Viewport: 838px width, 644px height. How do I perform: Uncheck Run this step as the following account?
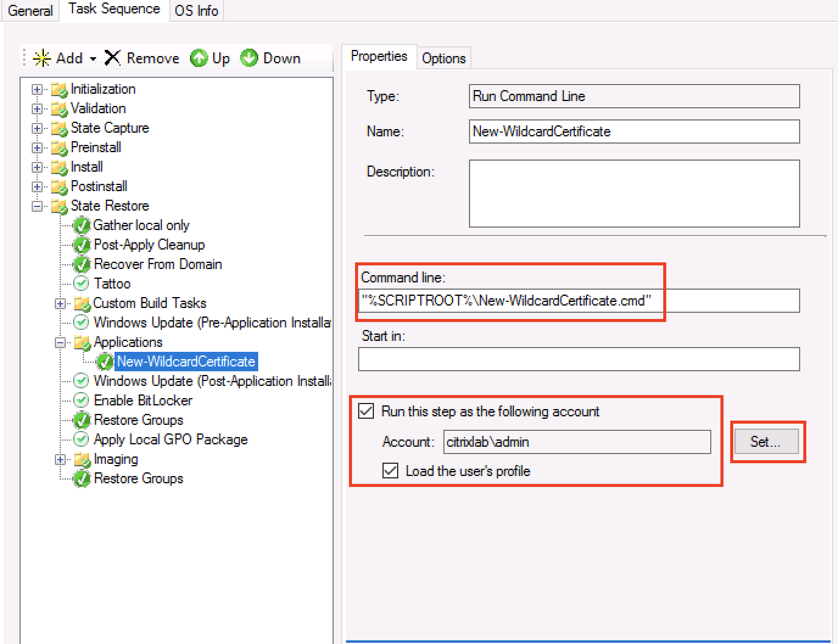pyautogui.click(x=366, y=411)
